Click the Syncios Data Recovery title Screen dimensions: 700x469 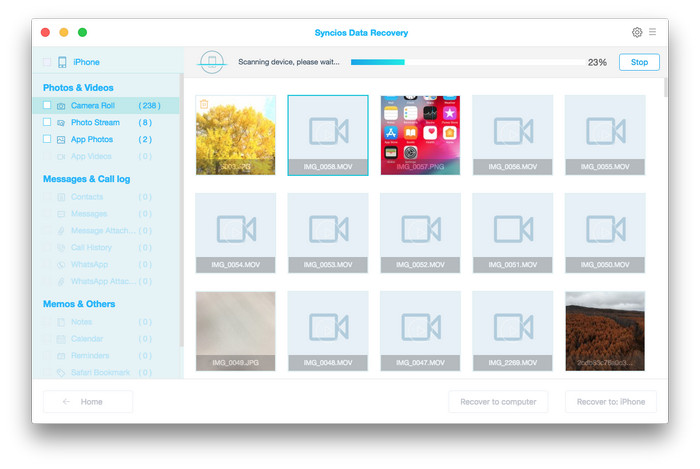click(x=361, y=33)
